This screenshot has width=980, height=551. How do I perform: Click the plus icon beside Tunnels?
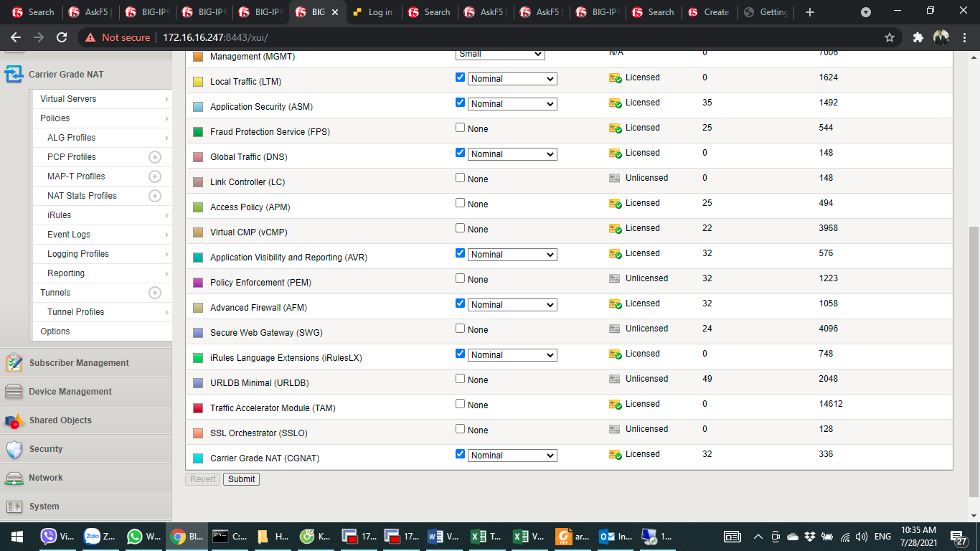click(x=154, y=293)
